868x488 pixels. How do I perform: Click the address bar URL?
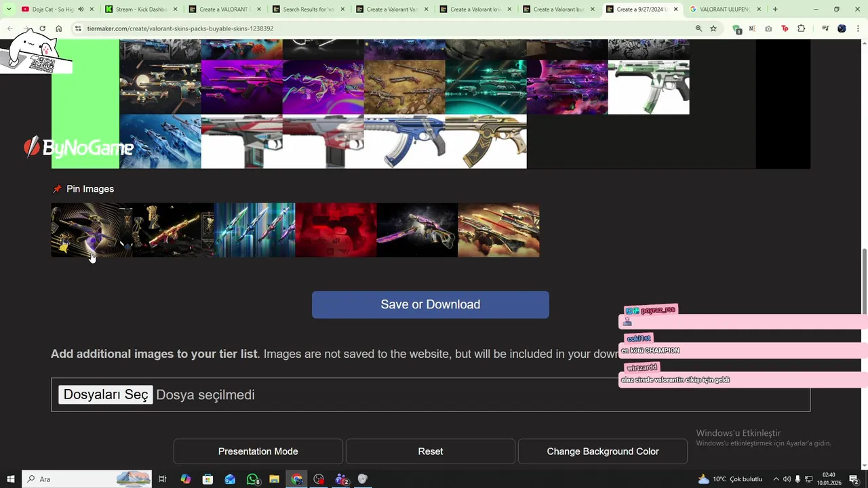coord(180,28)
